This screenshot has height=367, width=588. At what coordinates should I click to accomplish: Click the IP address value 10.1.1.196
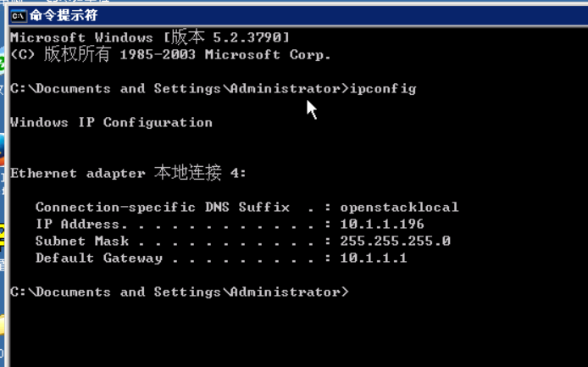pyautogui.click(x=382, y=224)
